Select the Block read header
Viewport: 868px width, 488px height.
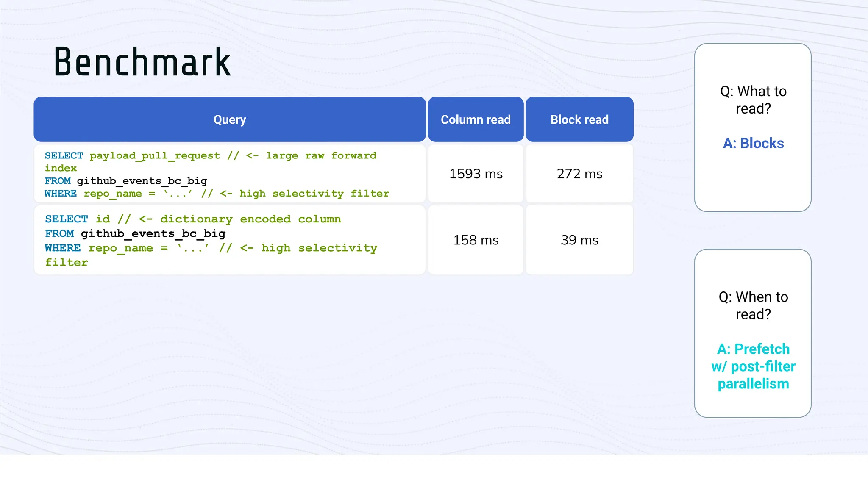pos(579,119)
